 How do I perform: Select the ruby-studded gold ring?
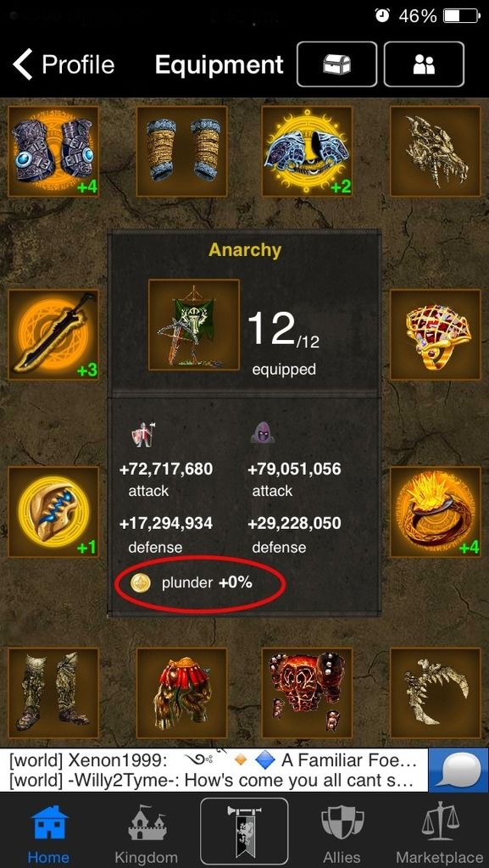436,334
